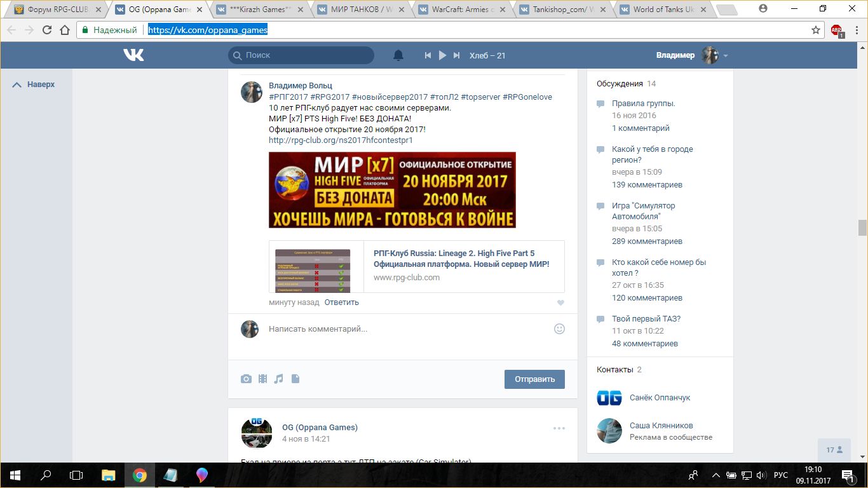Reload the page in Chrome
The height and width of the screenshot is (488, 868).
click(47, 30)
